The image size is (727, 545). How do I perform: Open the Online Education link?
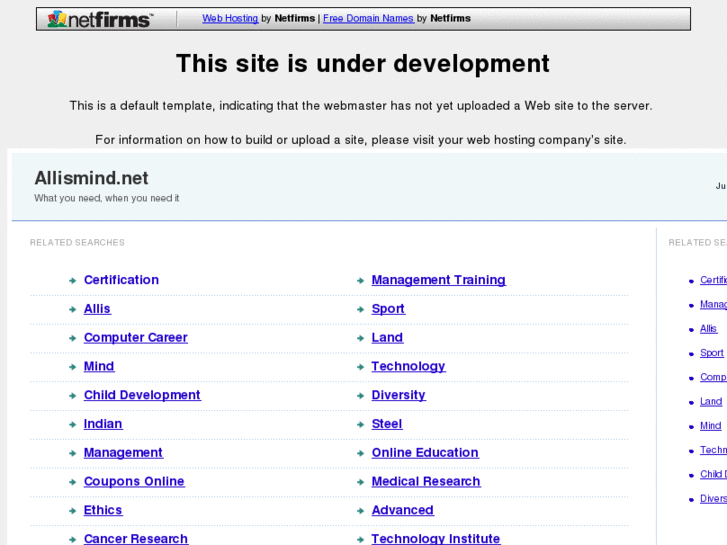point(425,452)
